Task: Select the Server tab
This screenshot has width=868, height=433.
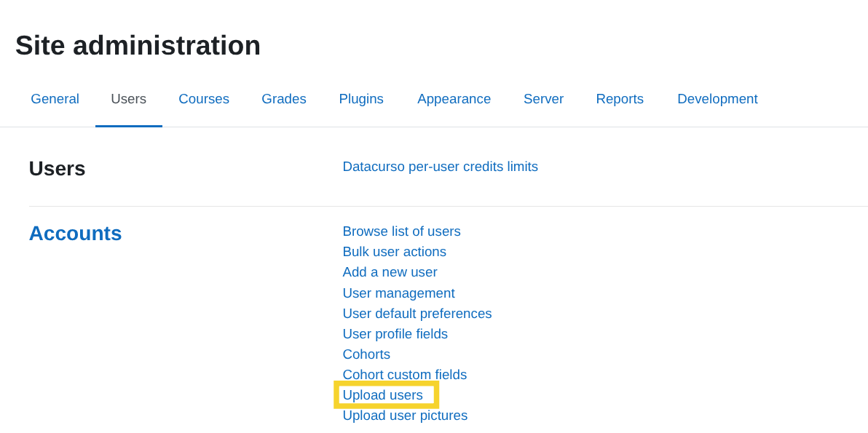Action: (x=543, y=99)
